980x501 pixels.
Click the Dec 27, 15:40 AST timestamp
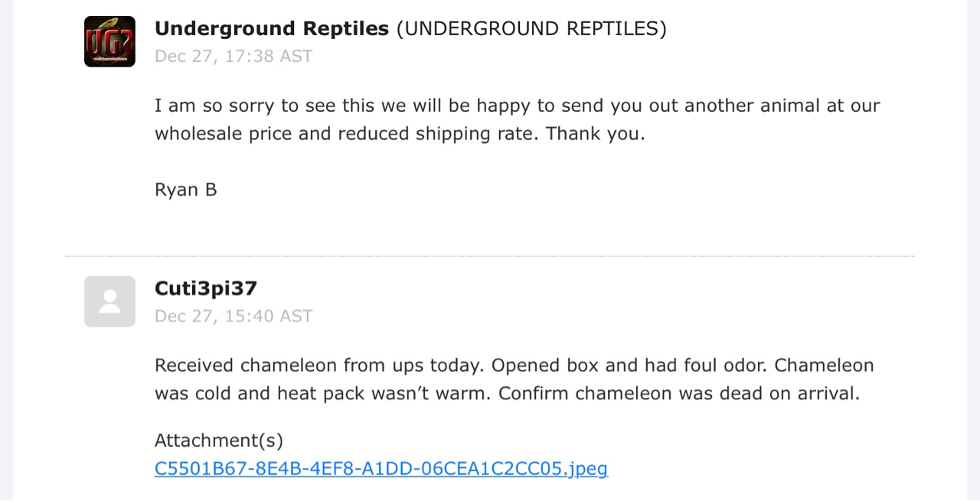[234, 317]
